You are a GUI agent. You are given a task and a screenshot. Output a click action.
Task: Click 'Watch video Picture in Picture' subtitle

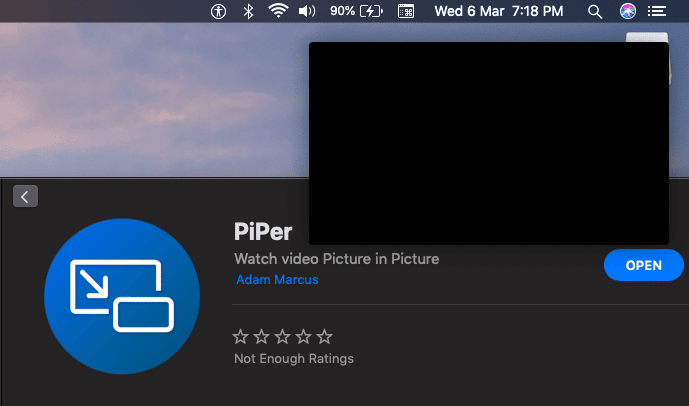point(337,259)
